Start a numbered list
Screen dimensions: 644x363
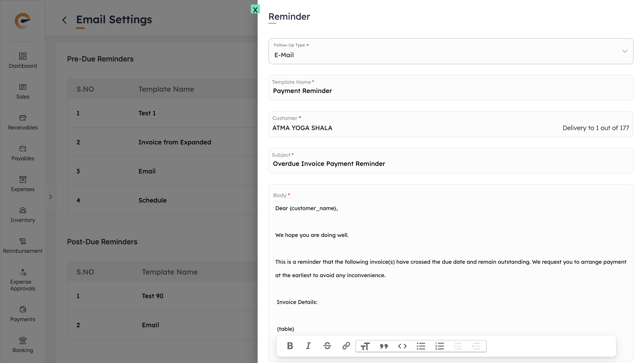click(439, 346)
